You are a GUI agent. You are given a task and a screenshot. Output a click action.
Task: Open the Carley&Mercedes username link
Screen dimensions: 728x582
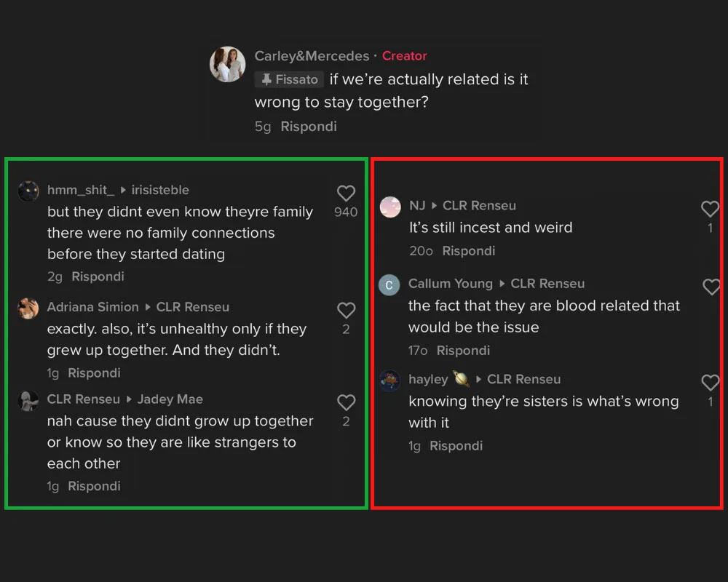312,56
